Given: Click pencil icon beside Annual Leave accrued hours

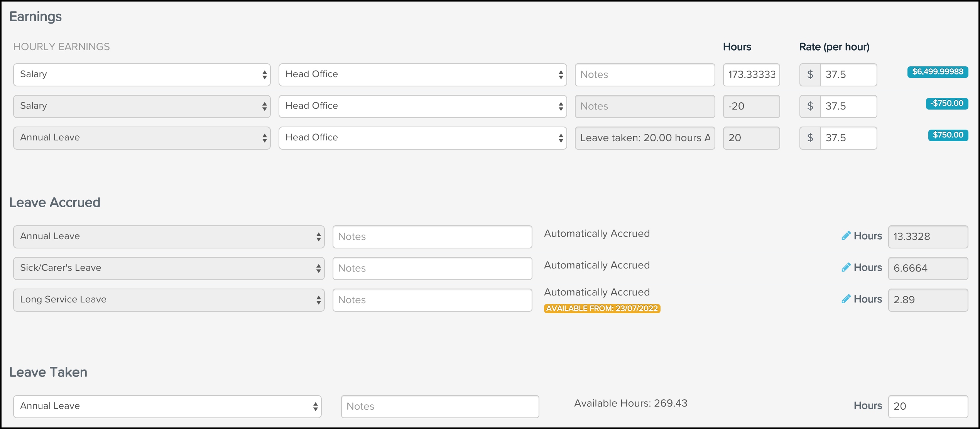Looking at the screenshot, I should coord(846,236).
